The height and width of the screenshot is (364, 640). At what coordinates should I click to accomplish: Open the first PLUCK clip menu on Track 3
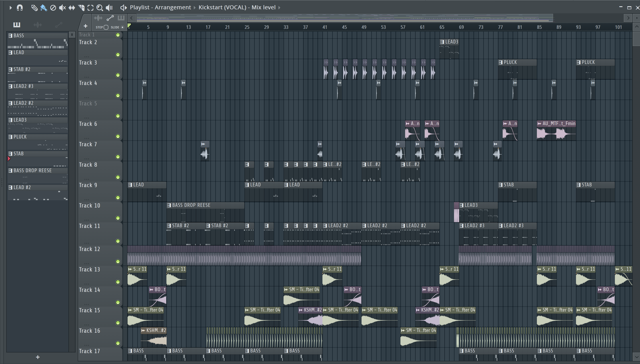click(x=501, y=62)
